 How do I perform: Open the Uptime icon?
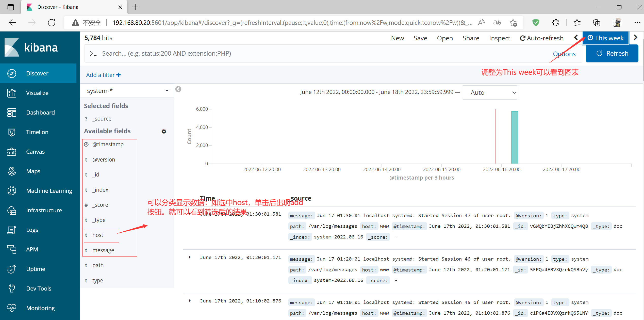point(12,269)
